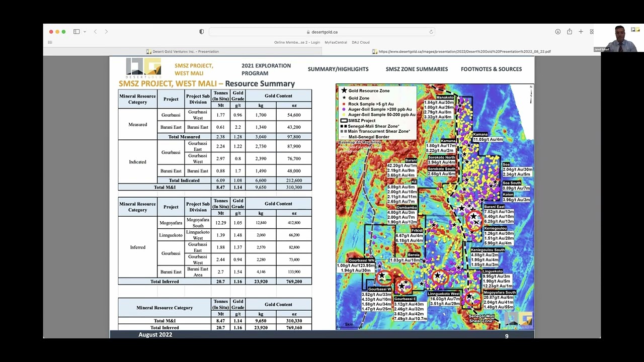The width and height of the screenshot is (644, 362).
Task: Click the Mogoyafara South map label
Action: tap(500, 292)
